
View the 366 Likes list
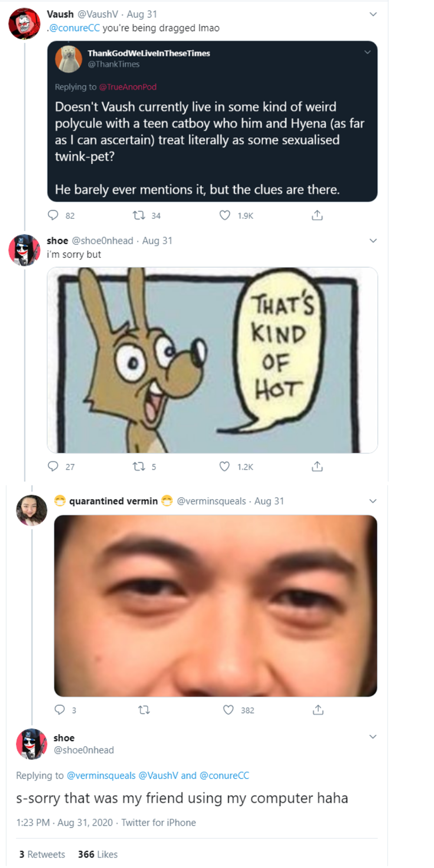click(x=98, y=855)
